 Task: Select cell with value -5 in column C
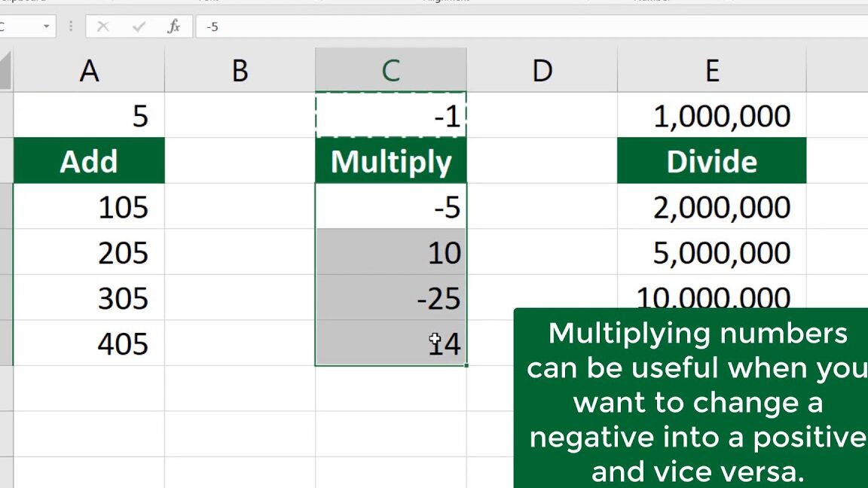click(391, 206)
